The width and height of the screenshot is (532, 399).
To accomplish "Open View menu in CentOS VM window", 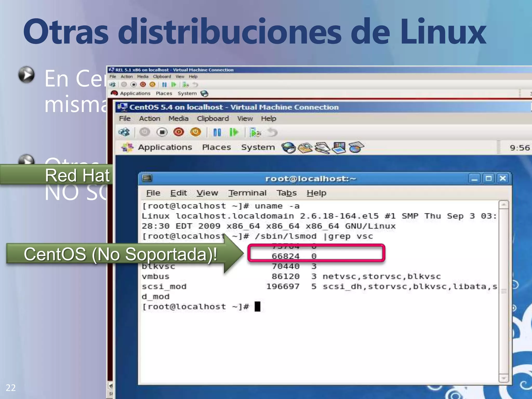I will pyautogui.click(x=245, y=118).
